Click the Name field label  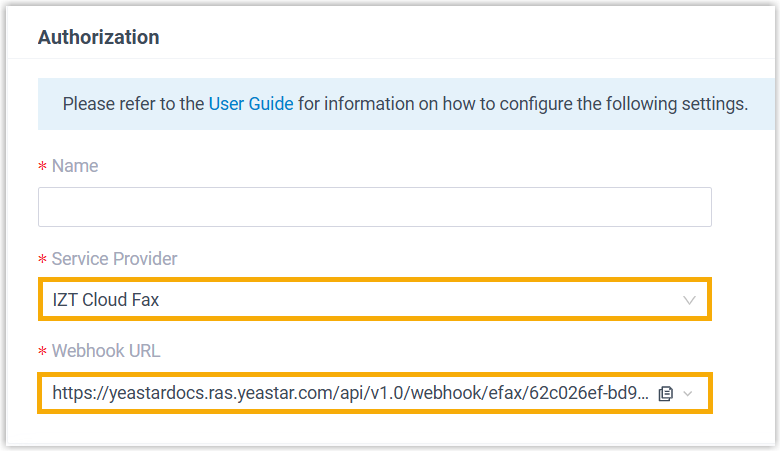(x=75, y=166)
